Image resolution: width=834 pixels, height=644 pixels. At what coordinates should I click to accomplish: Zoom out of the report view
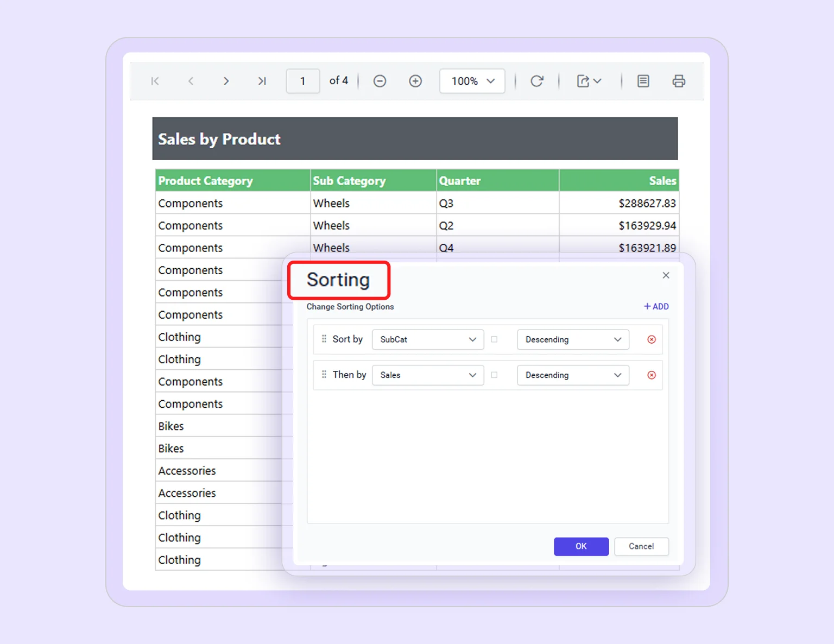pos(380,81)
